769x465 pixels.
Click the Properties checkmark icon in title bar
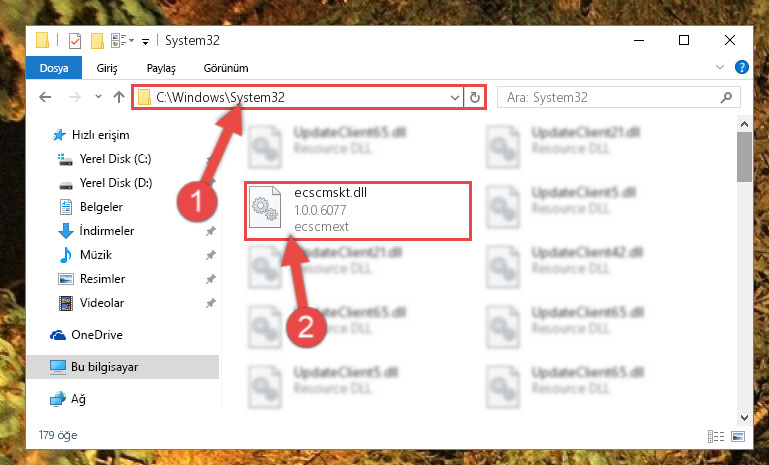click(75, 41)
